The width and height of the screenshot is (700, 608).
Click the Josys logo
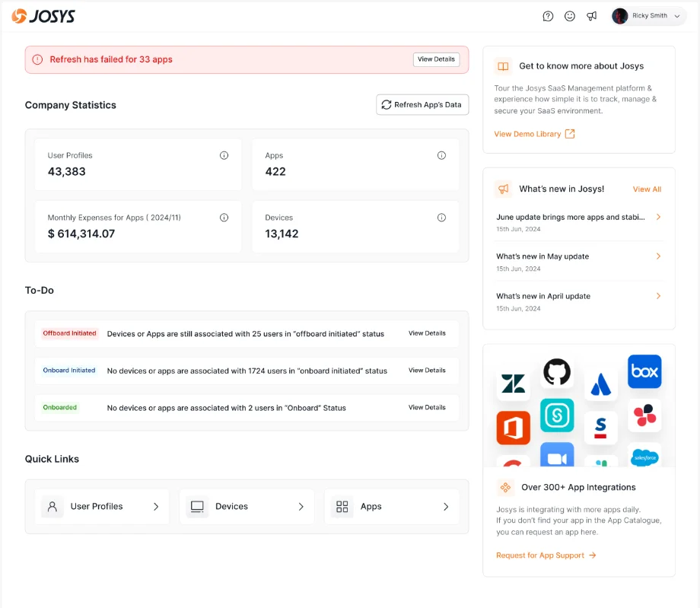click(x=43, y=16)
